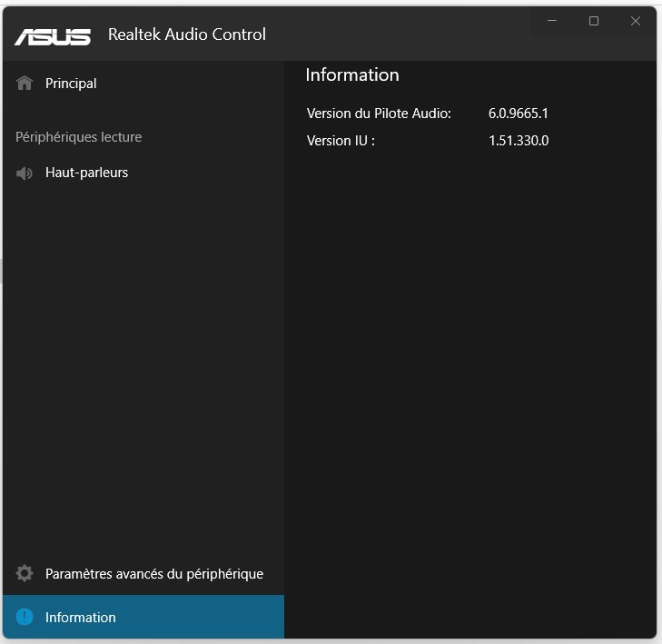Click the Information heading in content panel
This screenshot has height=644, width=662.
pos(352,75)
